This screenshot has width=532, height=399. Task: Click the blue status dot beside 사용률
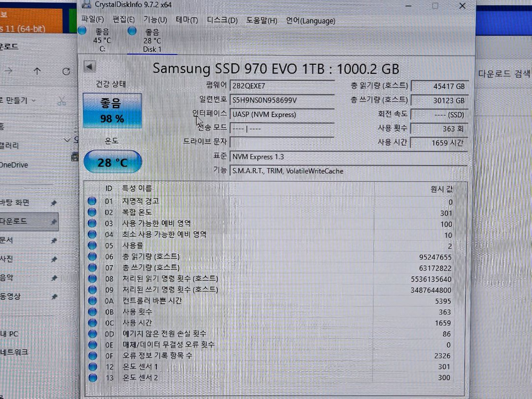click(93, 246)
